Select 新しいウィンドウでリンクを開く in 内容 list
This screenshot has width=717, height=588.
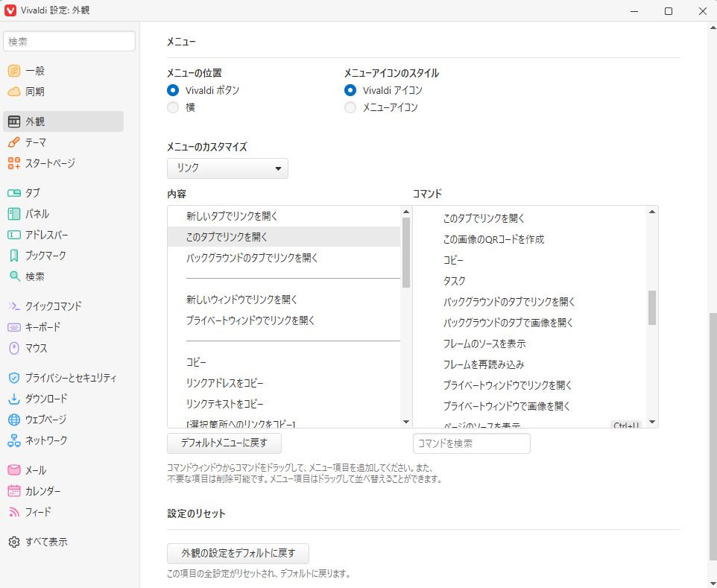click(x=285, y=300)
